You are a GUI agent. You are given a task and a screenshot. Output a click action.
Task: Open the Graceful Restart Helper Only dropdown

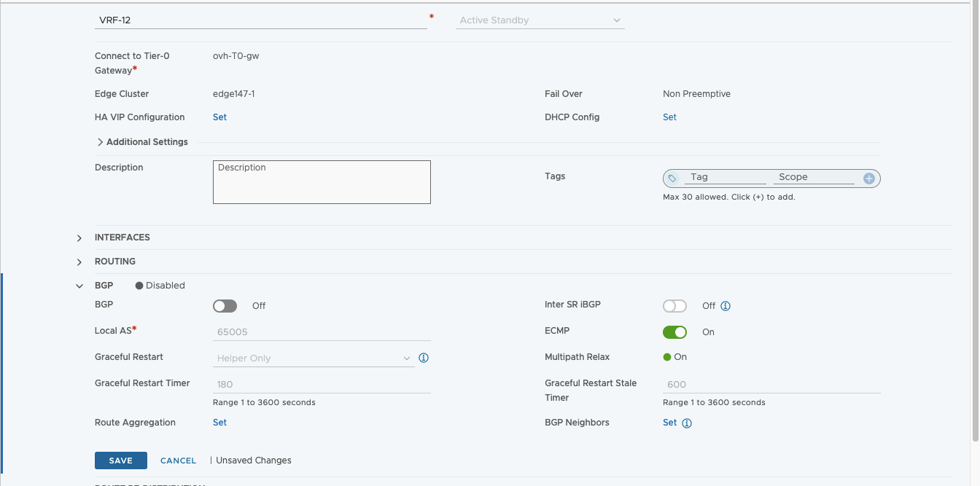pos(314,358)
